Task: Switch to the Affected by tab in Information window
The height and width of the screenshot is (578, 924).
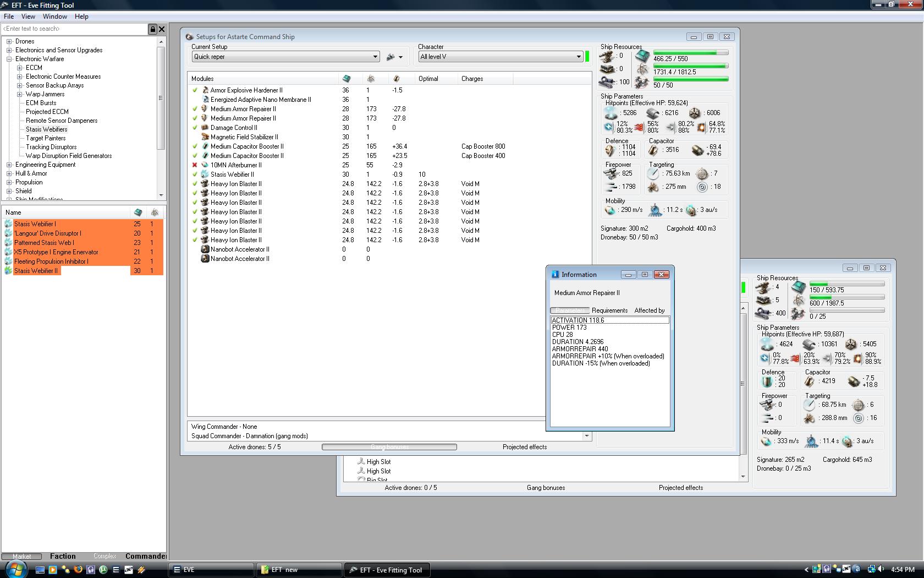Action: point(650,310)
